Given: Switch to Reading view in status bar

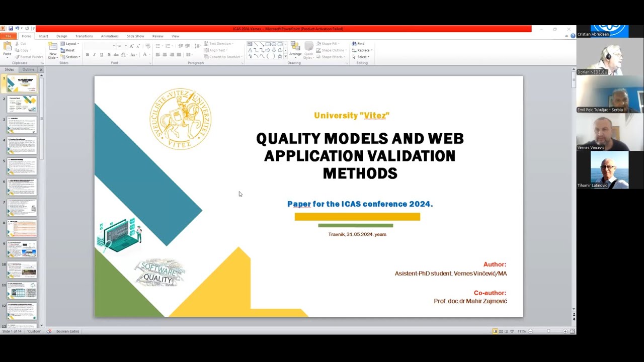Looking at the screenshot, I should 506,331.
